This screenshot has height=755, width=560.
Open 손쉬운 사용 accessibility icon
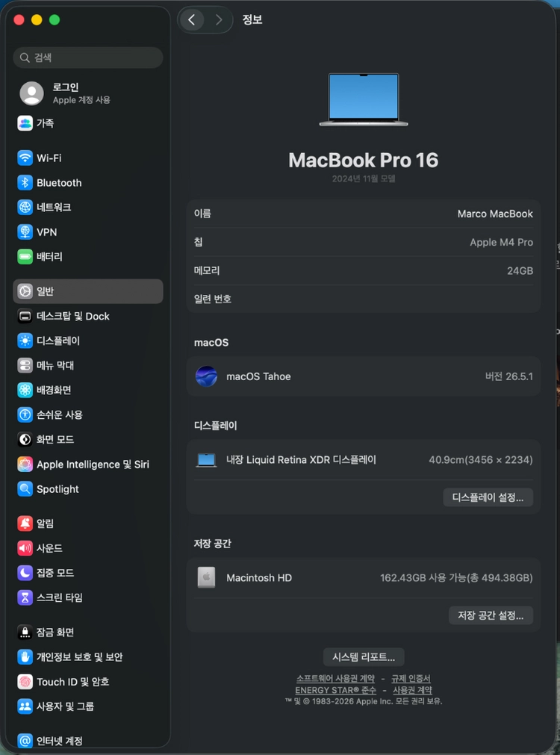click(x=25, y=414)
